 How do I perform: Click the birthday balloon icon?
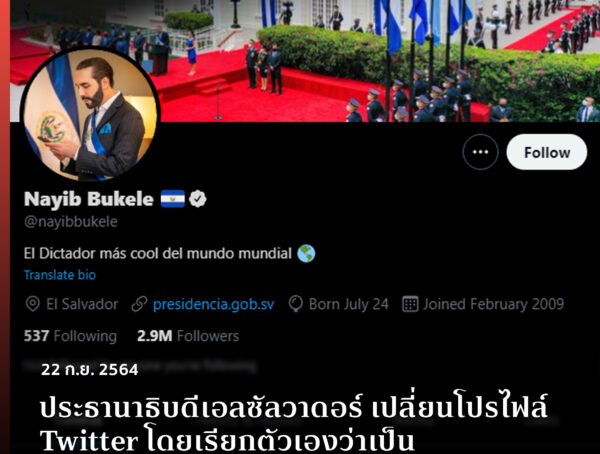click(x=295, y=304)
